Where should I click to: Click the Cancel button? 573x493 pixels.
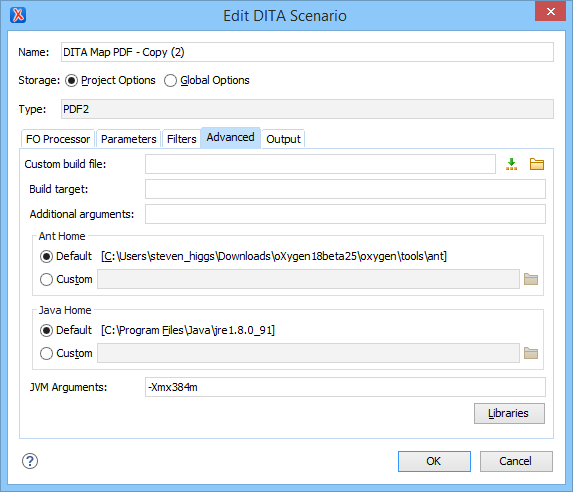coord(516,461)
